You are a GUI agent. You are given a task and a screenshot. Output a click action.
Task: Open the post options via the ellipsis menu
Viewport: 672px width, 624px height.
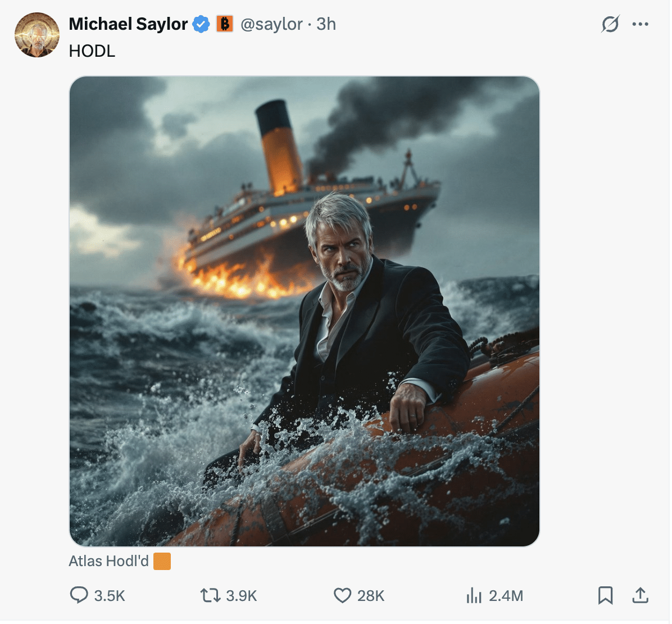coord(641,24)
